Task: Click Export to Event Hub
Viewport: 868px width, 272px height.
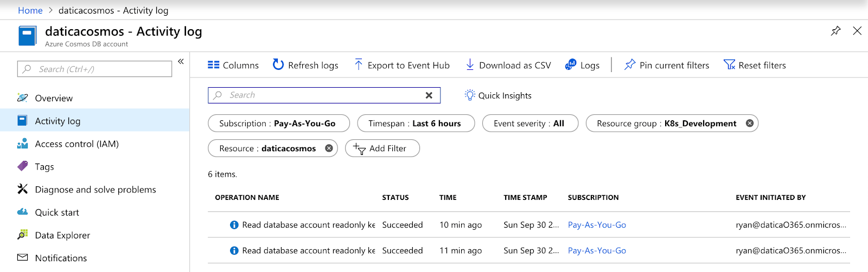Action: click(x=402, y=65)
